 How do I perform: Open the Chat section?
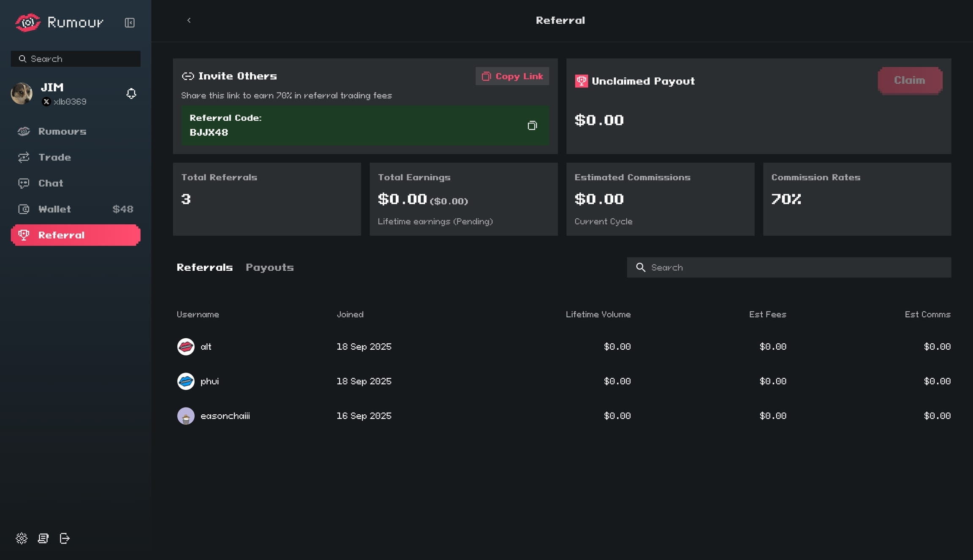[51, 183]
